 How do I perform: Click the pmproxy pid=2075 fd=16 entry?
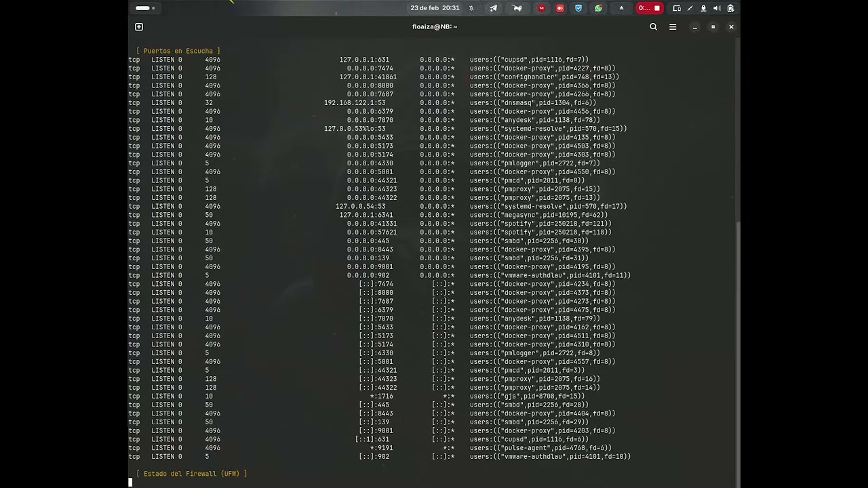point(535,379)
